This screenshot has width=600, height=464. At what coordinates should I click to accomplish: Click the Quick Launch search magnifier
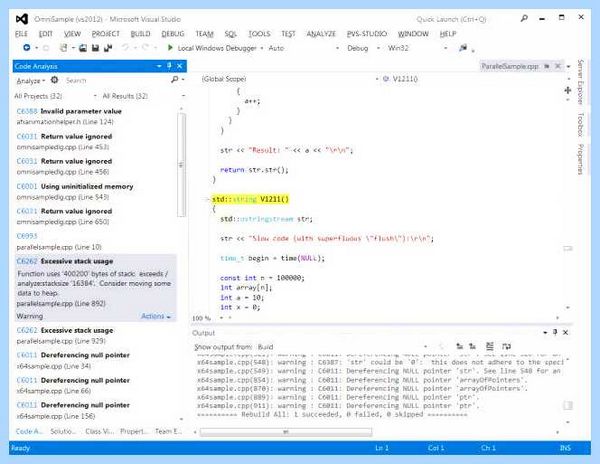click(x=524, y=18)
